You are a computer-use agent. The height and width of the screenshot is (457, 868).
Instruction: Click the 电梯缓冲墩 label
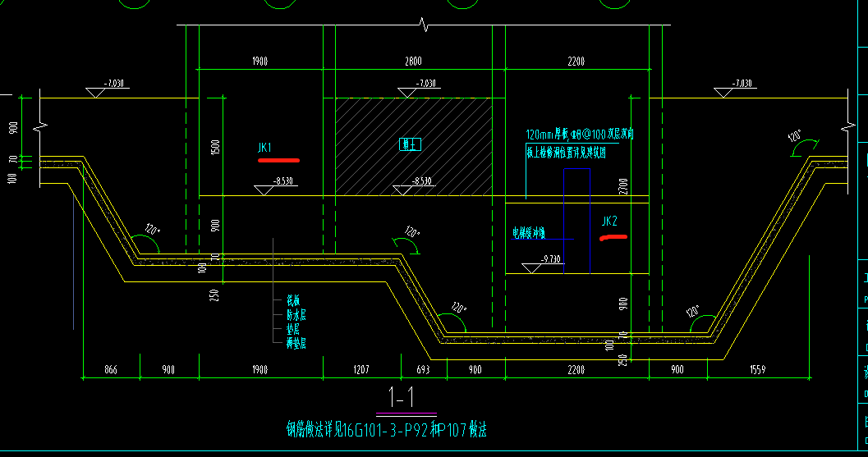529,233
